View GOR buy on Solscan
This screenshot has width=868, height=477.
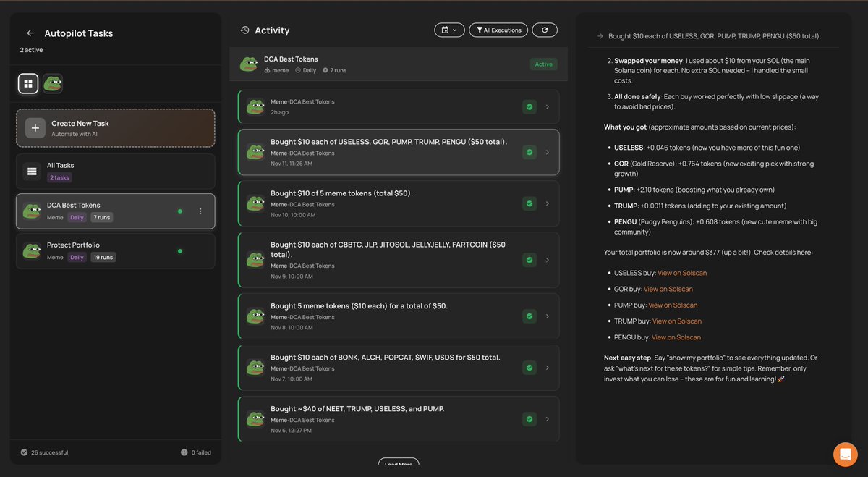pyautogui.click(x=668, y=289)
